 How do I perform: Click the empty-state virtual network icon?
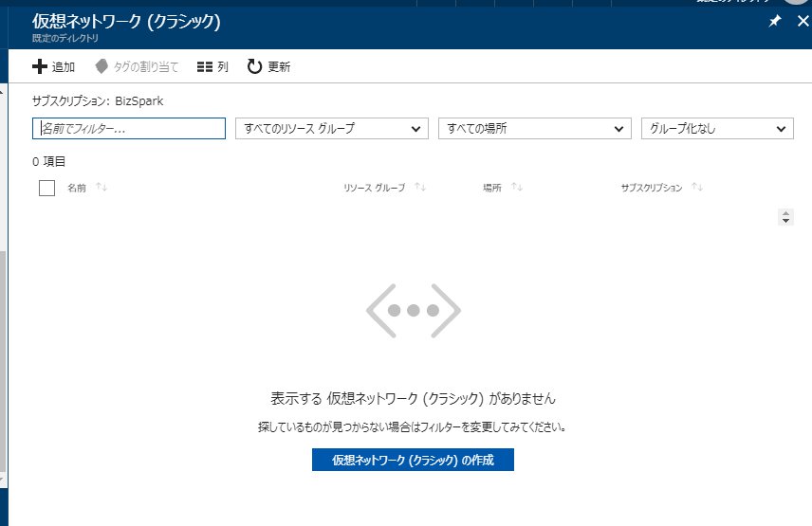tap(414, 310)
